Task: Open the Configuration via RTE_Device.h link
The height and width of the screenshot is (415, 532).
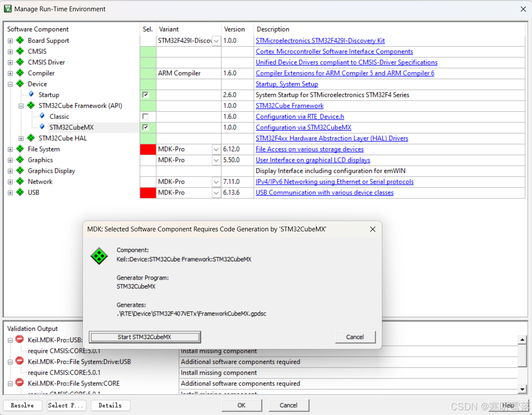Action: (x=300, y=116)
